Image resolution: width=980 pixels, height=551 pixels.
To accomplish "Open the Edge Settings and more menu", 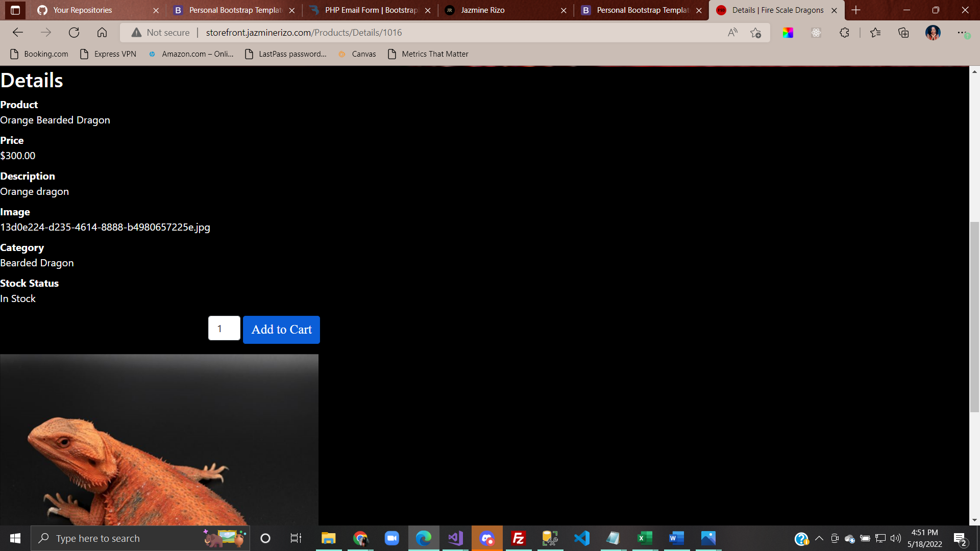I will [x=962, y=33].
